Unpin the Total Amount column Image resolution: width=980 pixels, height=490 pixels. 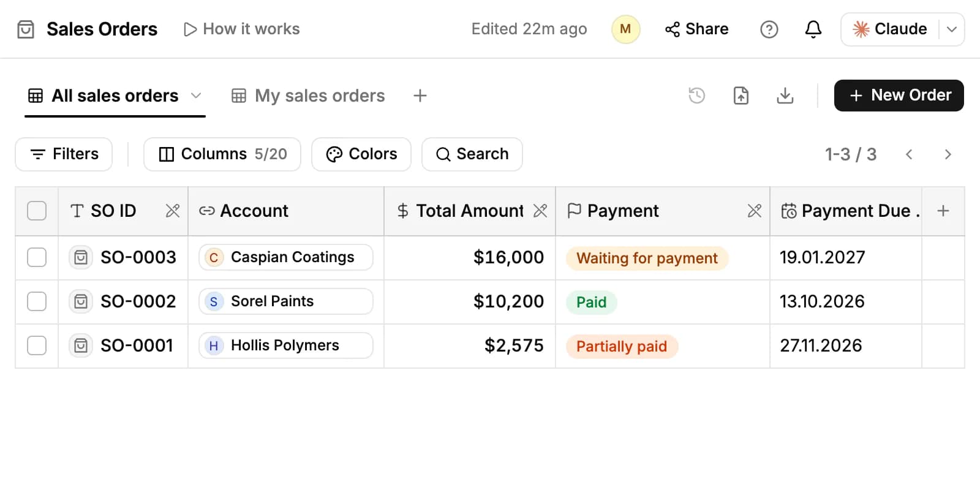point(540,211)
